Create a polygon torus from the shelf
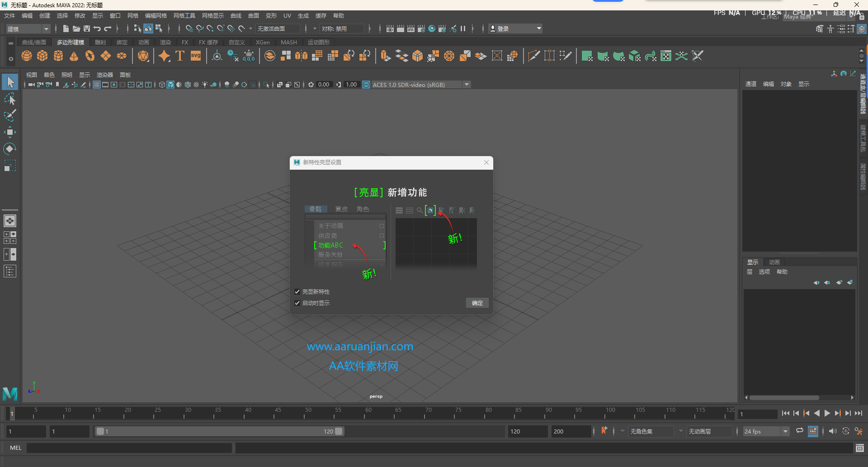The height and width of the screenshot is (467, 868). [90, 56]
